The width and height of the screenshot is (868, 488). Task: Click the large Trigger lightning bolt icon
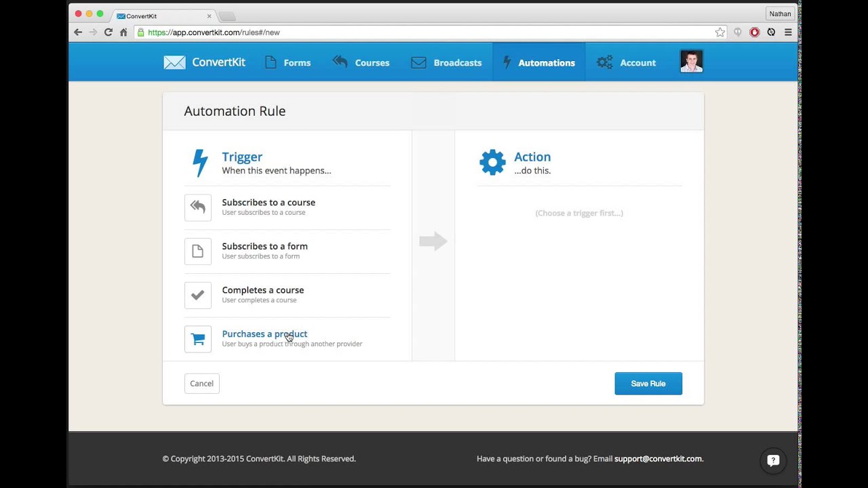(x=200, y=163)
